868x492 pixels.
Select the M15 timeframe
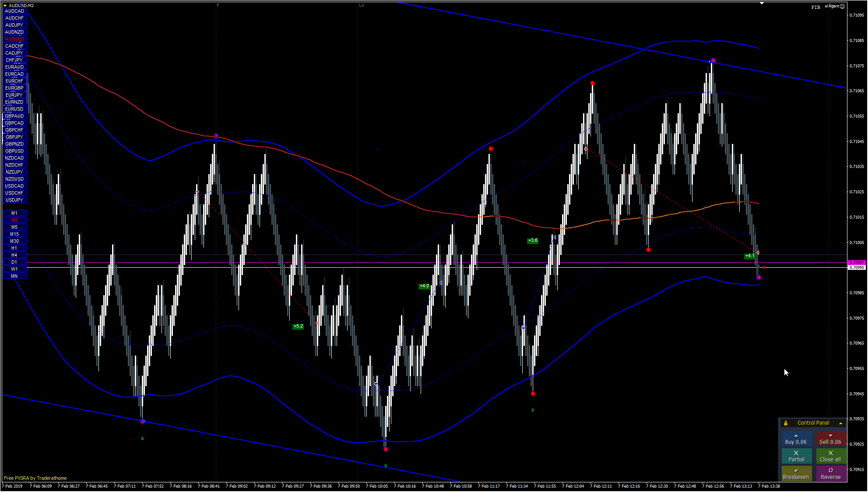(x=14, y=234)
